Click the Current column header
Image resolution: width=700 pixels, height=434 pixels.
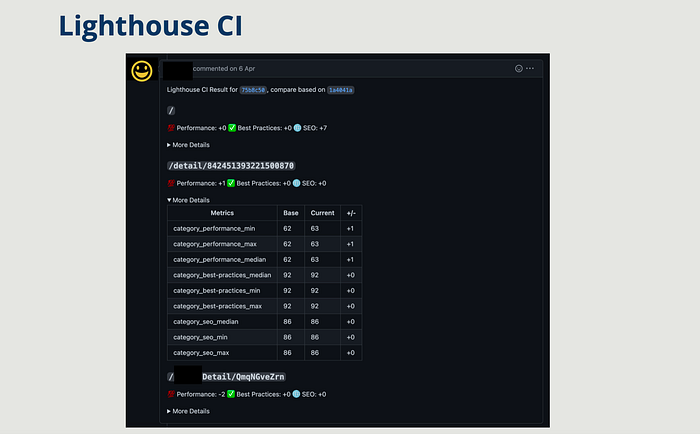(322, 213)
